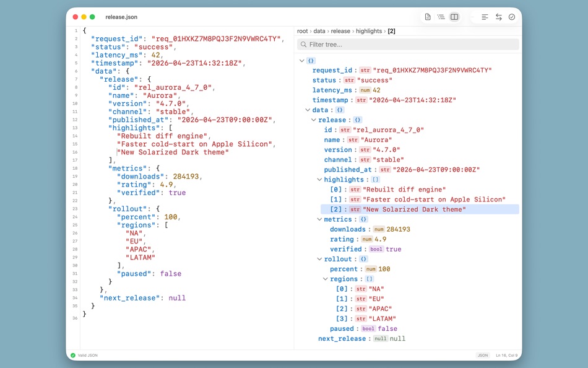Screen dimensions: 588x368
Task: Click "next_release" key in the editor
Action: coord(130,298)
